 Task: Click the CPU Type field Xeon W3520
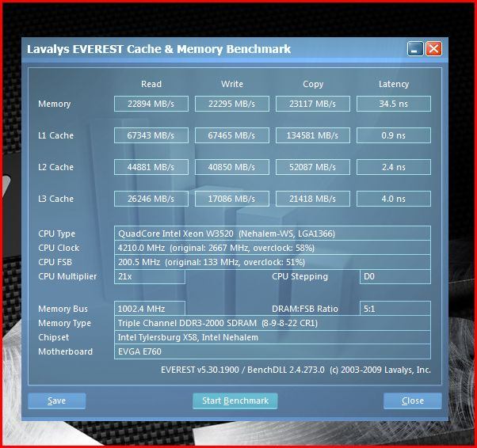(x=273, y=233)
